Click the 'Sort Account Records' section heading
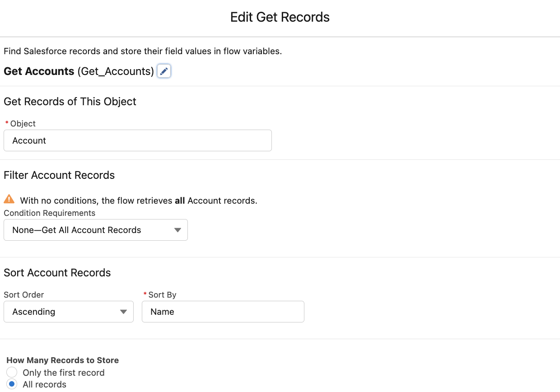 click(x=57, y=273)
